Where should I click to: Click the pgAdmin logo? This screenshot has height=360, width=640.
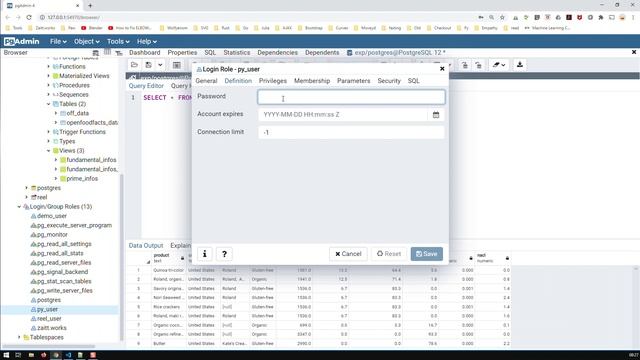(22, 42)
